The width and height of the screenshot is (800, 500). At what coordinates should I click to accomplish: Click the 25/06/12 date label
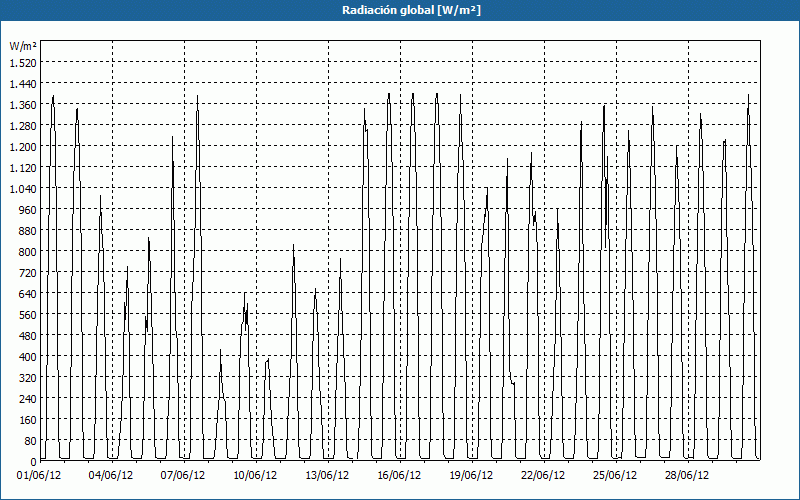615,475
